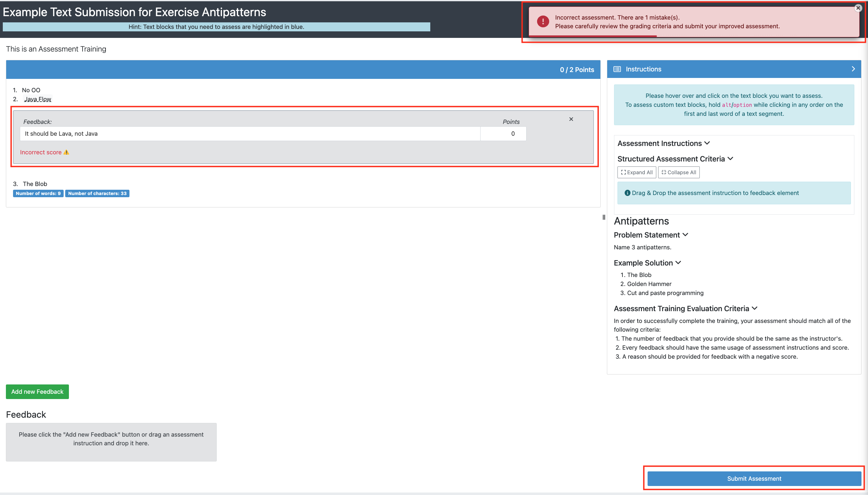Click the list icon beside Instructions header

click(x=617, y=69)
